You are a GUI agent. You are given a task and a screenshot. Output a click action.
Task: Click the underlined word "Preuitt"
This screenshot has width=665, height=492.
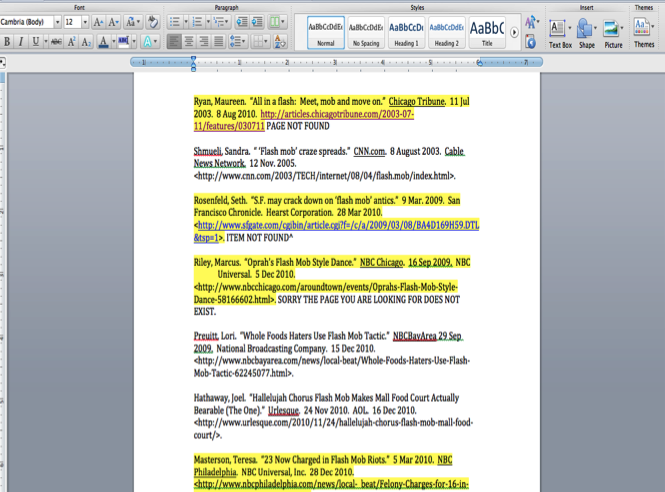(x=206, y=336)
